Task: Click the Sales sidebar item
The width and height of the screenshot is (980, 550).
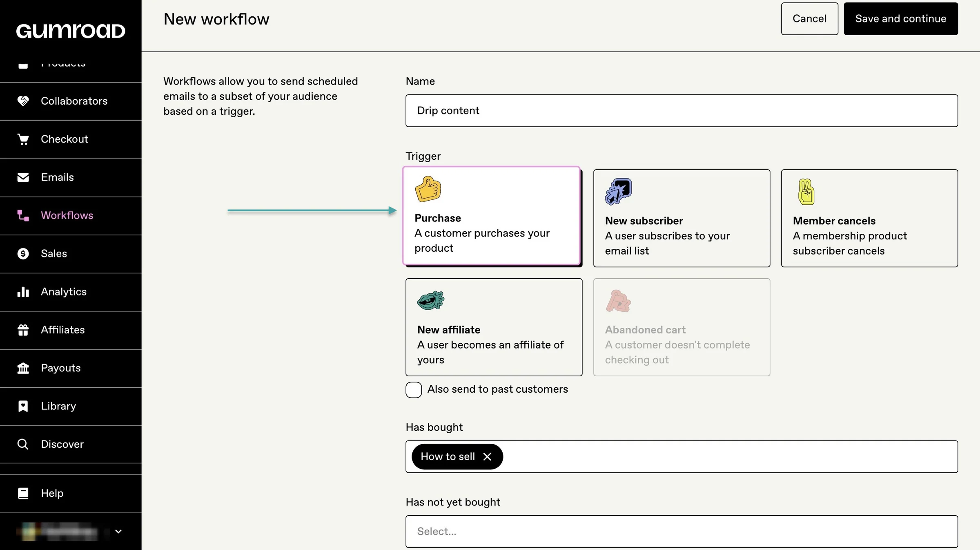Action: coord(71,254)
